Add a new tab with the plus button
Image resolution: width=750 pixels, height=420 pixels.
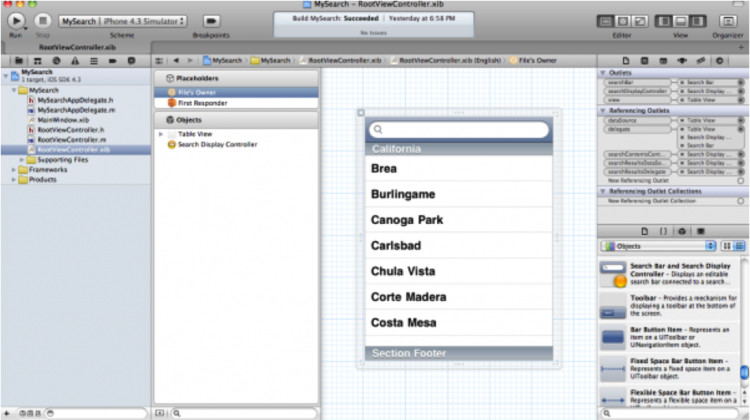point(741,47)
